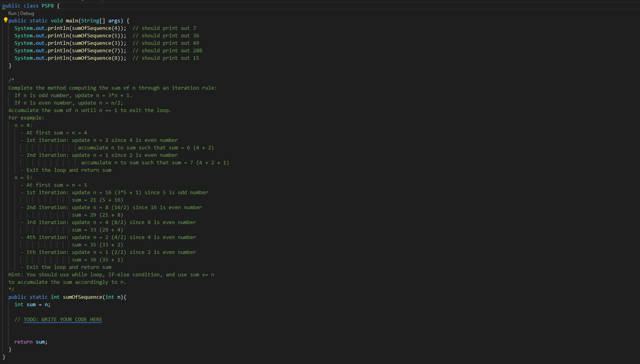Click the comment should print out 36
This screenshot has width=640, height=364.
click(x=166, y=35)
